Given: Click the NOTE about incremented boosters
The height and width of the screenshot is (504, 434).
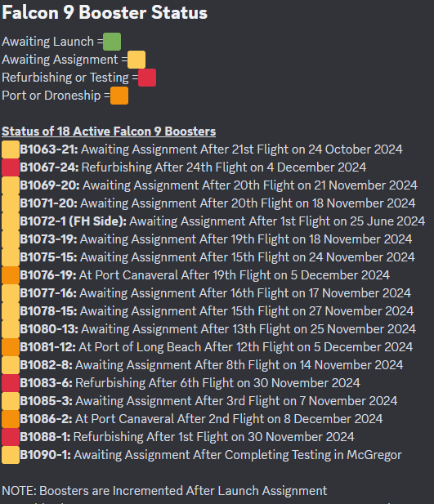Looking at the screenshot, I should click(164, 491).
